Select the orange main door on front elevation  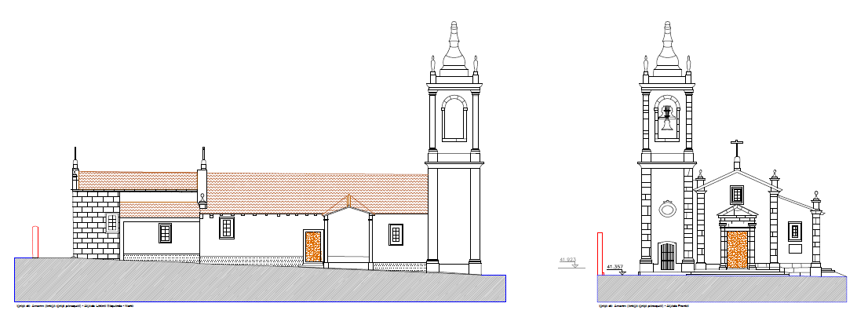point(737,249)
